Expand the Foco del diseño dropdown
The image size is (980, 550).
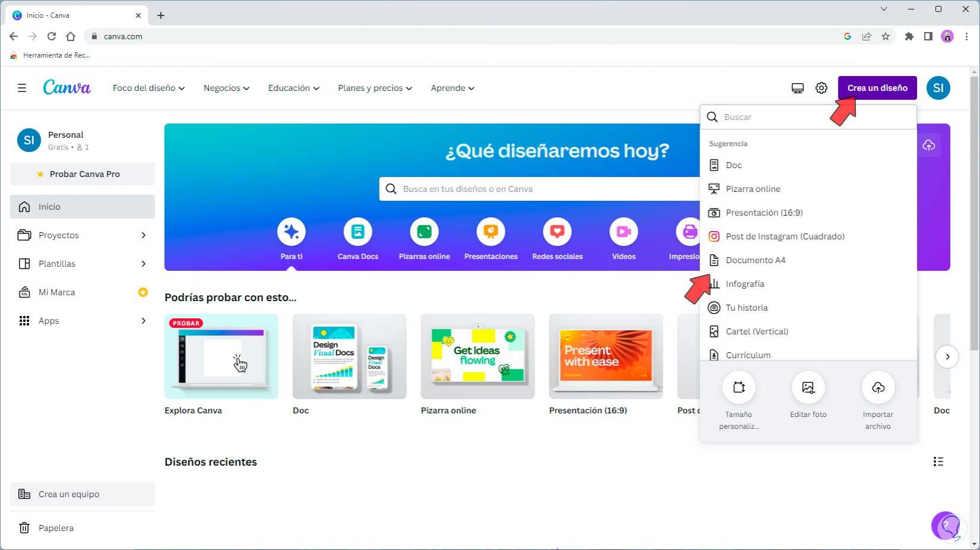[x=148, y=88]
